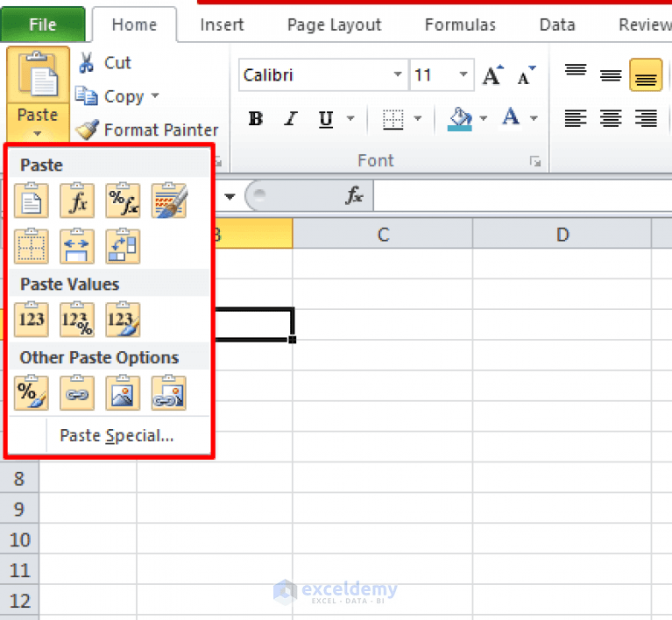Select row 12 header
The image size is (672, 620).
pos(19,601)
